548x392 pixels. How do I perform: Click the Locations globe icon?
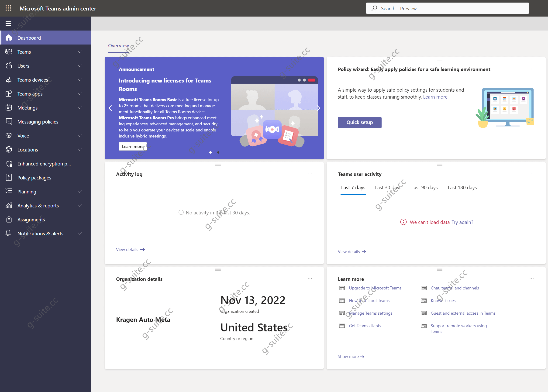[x=9, y=149]
